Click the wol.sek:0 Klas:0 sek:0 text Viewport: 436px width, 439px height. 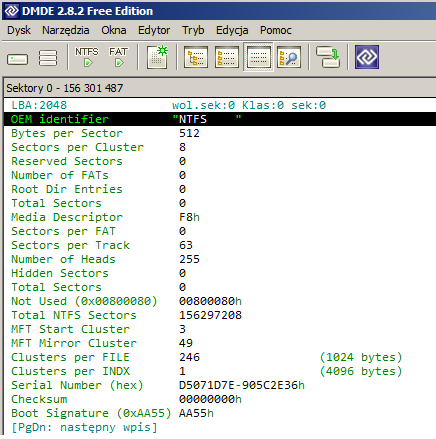249,105
